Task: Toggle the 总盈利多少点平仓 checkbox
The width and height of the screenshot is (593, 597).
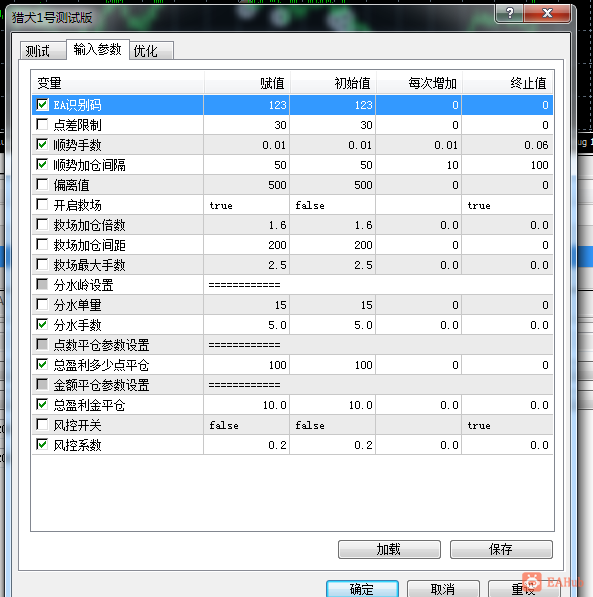Action: (42, 364)
